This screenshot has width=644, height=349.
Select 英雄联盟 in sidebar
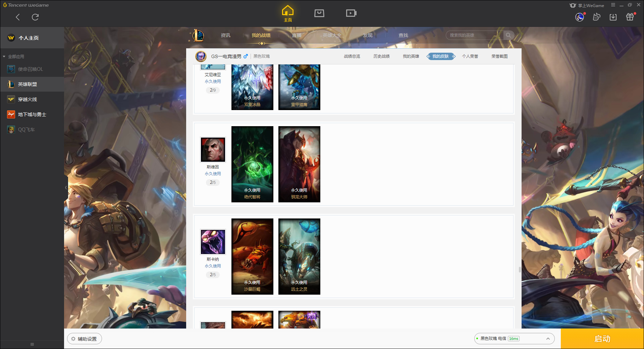pos(32,84)
